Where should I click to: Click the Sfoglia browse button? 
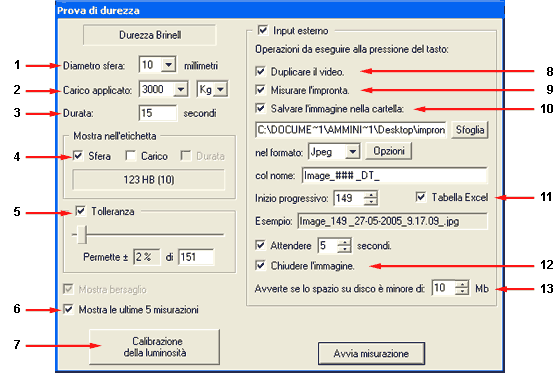pyautogui.click(x=470, y=130)
